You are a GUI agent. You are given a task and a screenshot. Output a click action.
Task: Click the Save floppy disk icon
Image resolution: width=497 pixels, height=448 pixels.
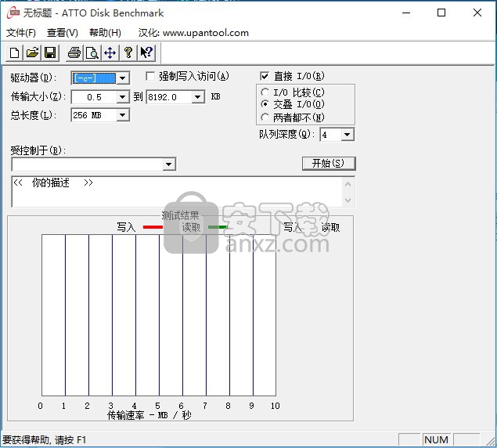click(50, 52)
